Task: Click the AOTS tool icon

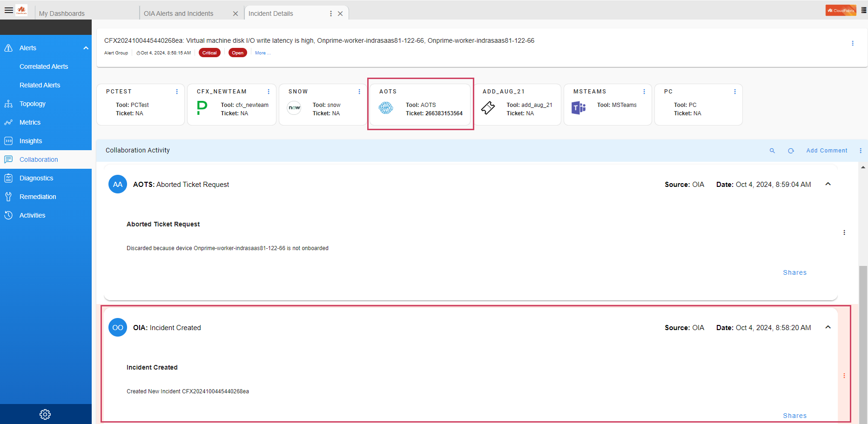Action: coord(386,108)
